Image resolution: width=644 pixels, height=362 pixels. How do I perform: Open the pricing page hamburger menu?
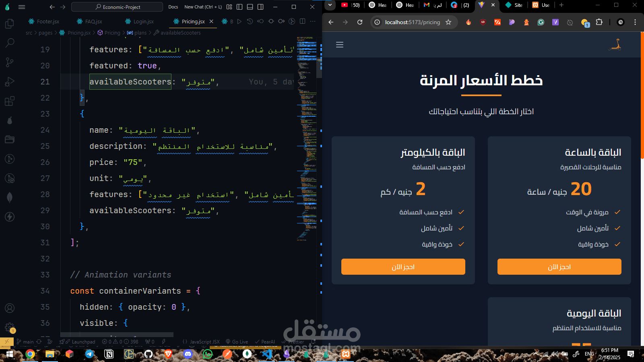point(340,45)
